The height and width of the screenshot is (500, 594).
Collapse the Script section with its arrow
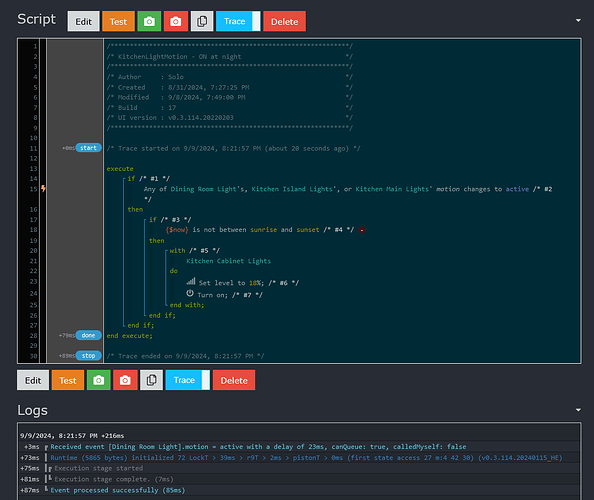click(x=578, y=20)
